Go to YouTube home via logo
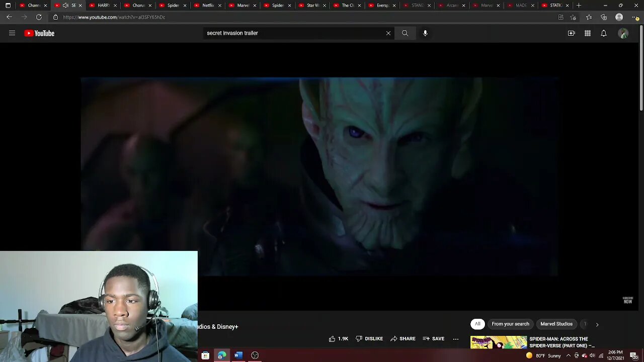Screen dimensions: 644x362 (39, 33)
